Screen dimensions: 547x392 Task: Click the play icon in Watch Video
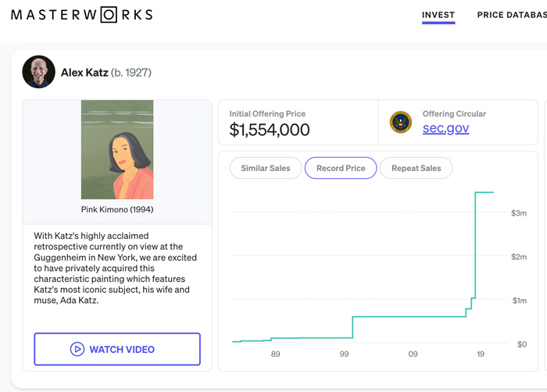[x=77, y=349]
